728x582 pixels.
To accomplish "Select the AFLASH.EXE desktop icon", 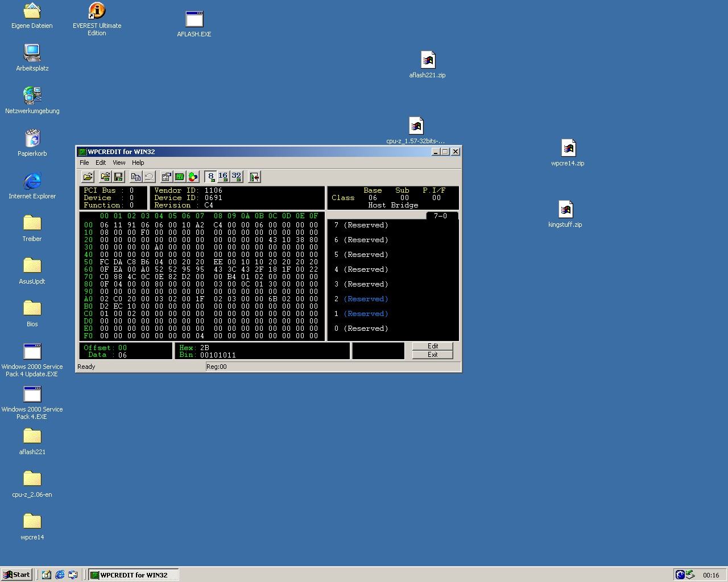I will pos(194,24).
